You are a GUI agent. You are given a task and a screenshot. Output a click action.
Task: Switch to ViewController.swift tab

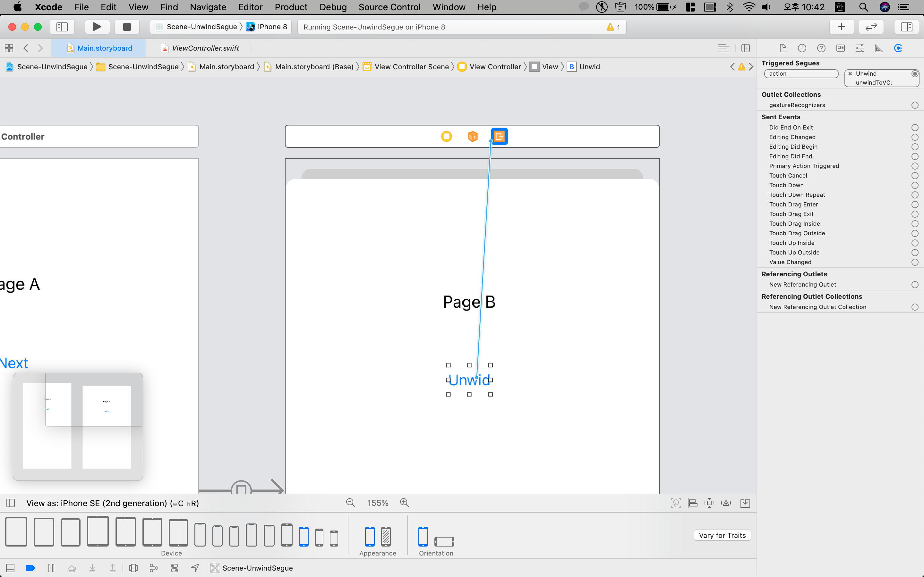(x=205, y=48)
